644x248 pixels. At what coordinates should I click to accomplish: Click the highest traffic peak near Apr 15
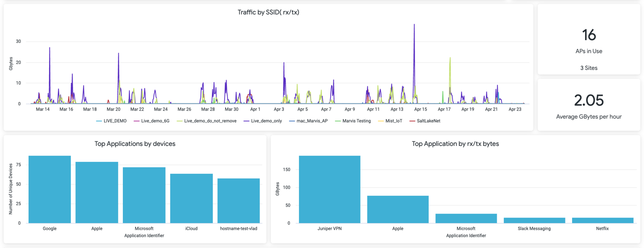point(414,25)
